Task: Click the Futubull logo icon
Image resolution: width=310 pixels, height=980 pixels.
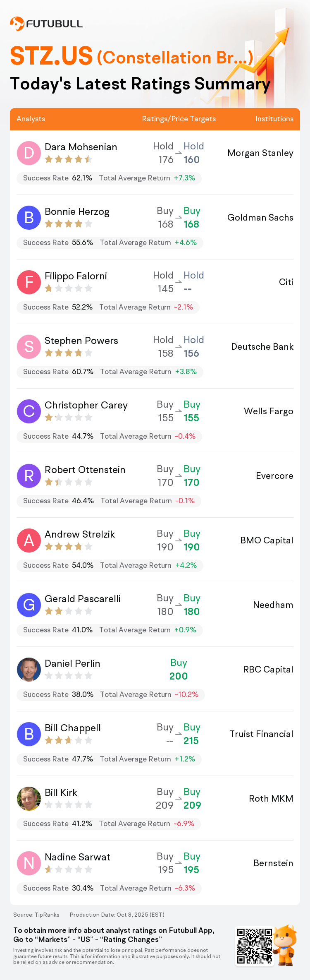Action: tap(17, 24)
